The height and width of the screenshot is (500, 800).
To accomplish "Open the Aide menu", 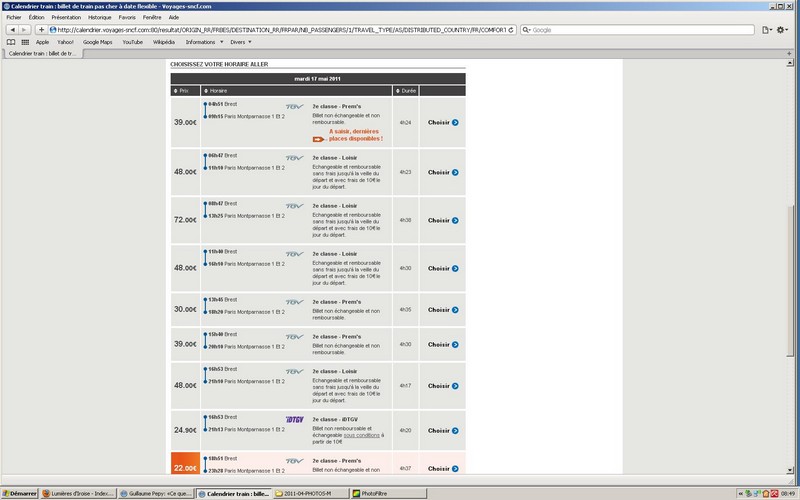I will tap(174, 17).
